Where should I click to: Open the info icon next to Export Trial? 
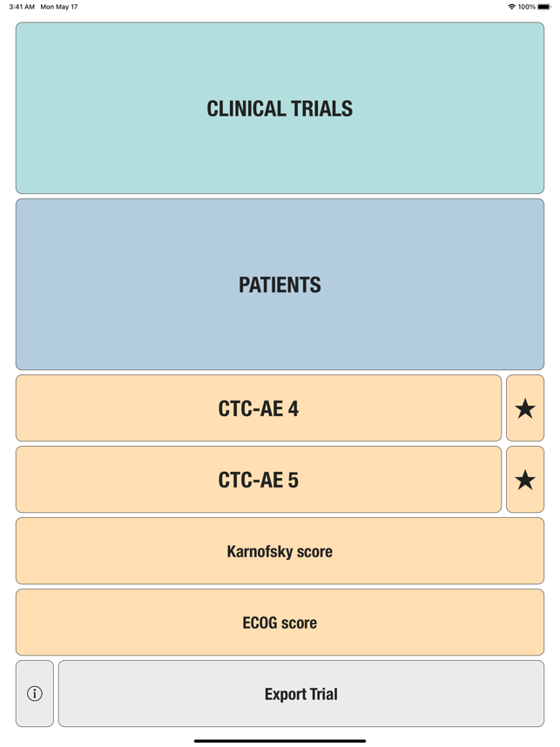[x=35, y=694]
